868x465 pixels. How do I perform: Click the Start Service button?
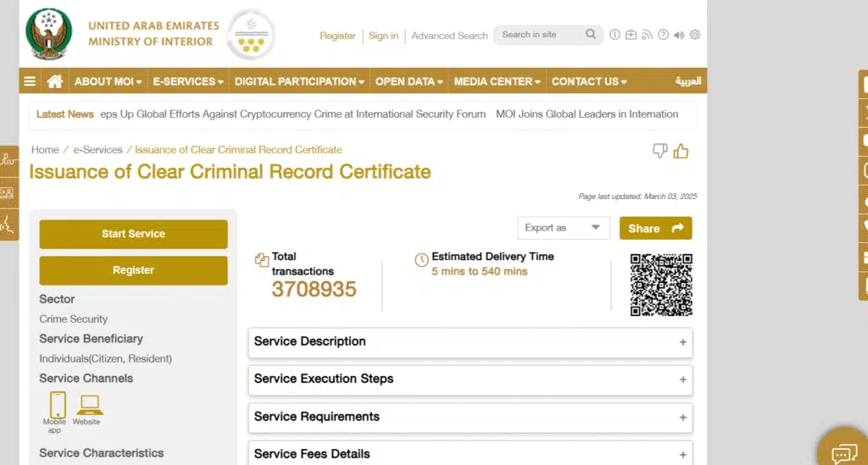(133, 234)
